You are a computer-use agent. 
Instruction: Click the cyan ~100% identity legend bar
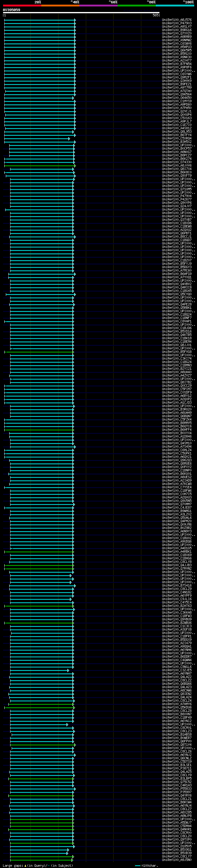tap(175, 6)
